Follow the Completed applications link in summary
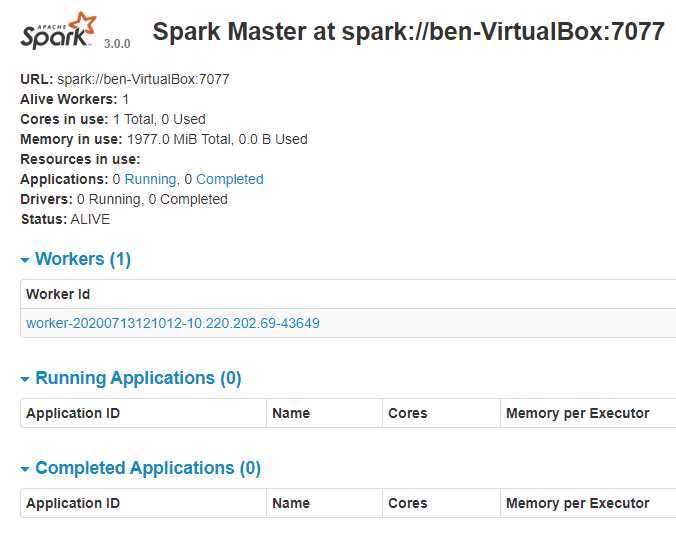Screen dimensions: 676x534 click(x=230, y=179)
